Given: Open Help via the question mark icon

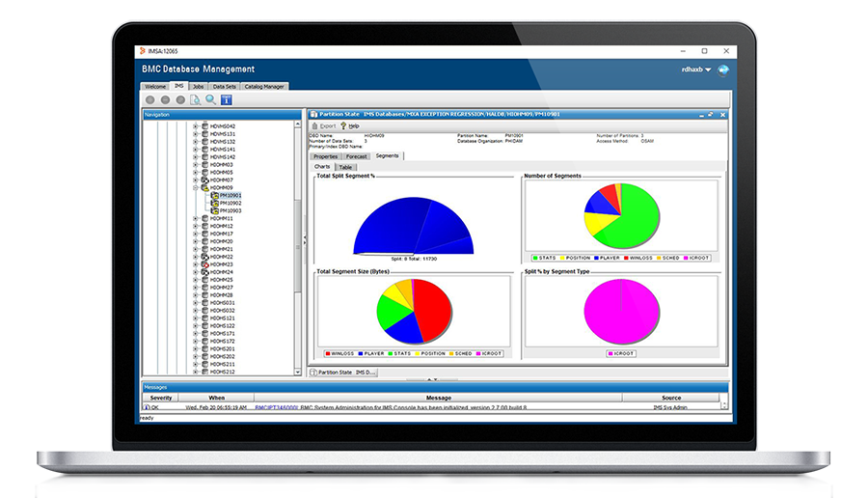Looking at the screenshot, I should pos(343,125).
